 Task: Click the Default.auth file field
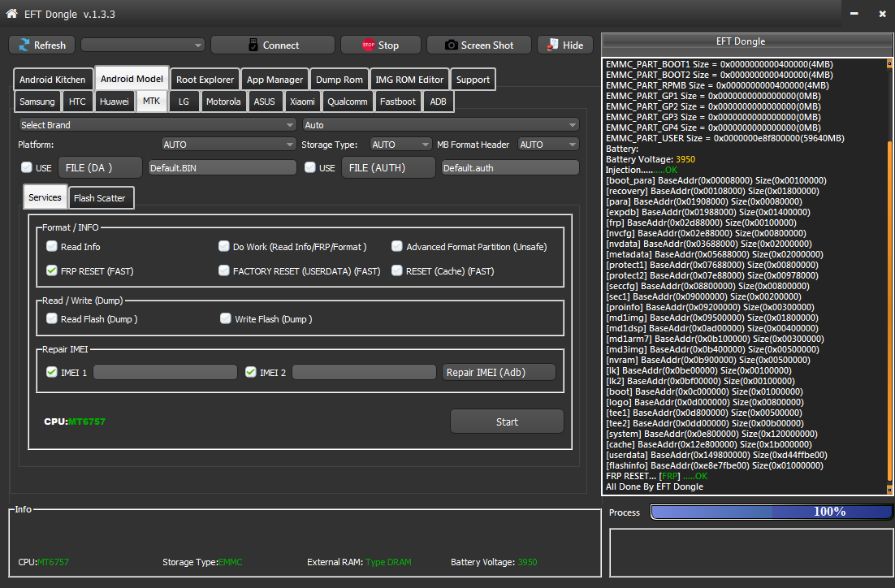510,168
